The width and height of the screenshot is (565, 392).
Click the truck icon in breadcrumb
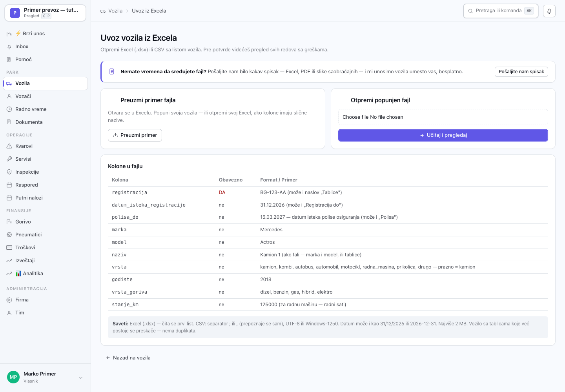tap(103, 11)
